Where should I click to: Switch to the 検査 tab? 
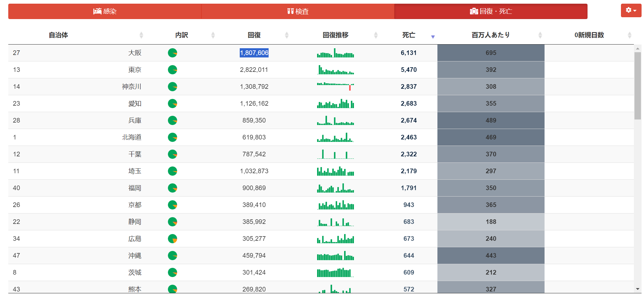tap(298, 11)
